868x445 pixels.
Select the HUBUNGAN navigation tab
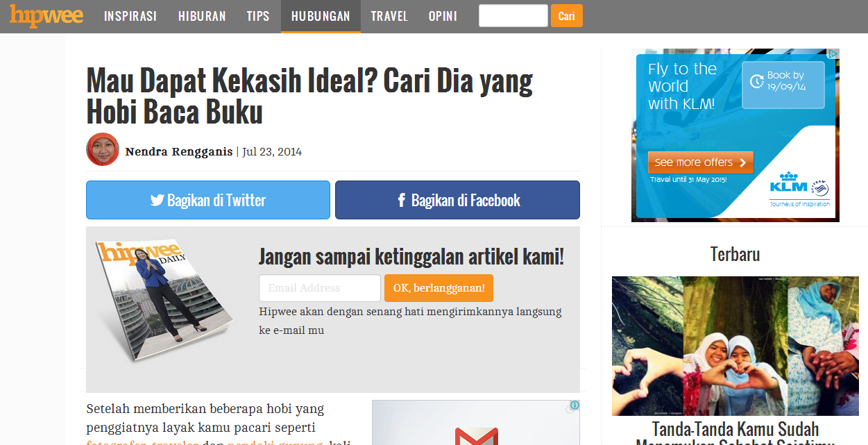321,16
